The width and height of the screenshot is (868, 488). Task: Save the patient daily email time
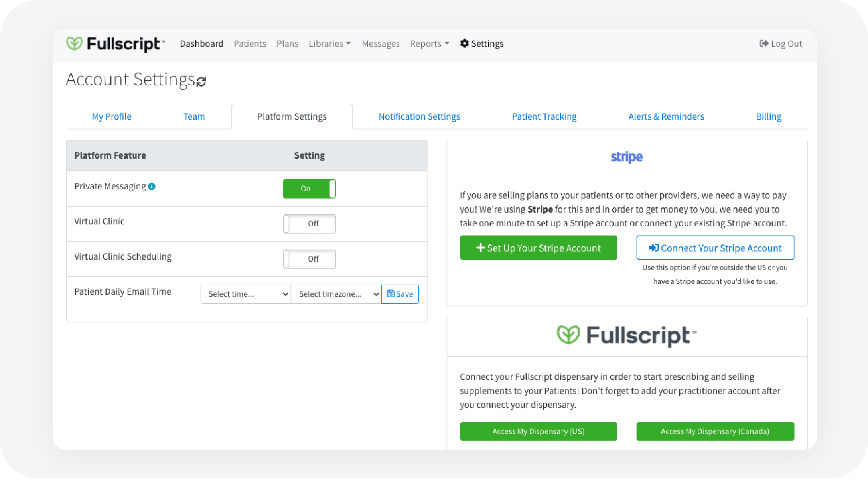click(x=400, y=294)
